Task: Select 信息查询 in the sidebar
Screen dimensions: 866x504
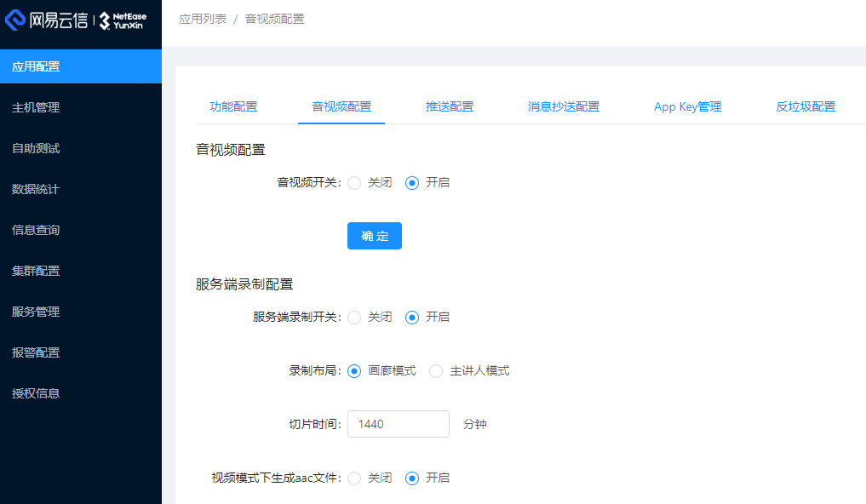Action: pos(36,230)
